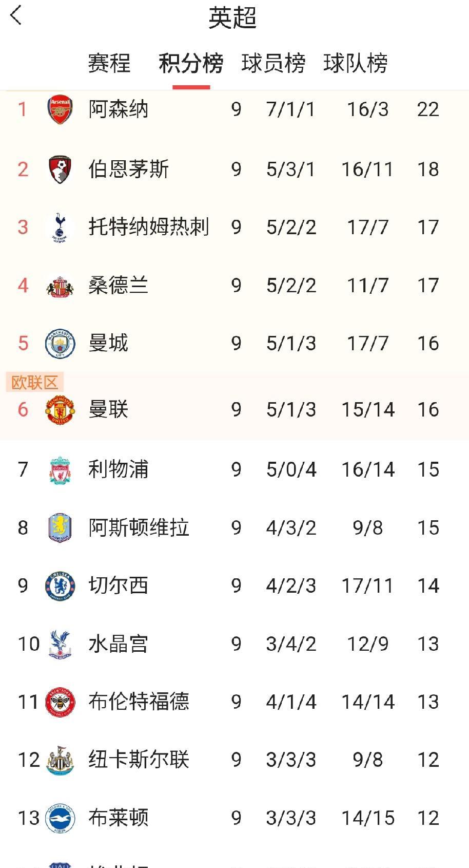Open the Arsenal club crest
469x868 pixels.
click(60, 109)
